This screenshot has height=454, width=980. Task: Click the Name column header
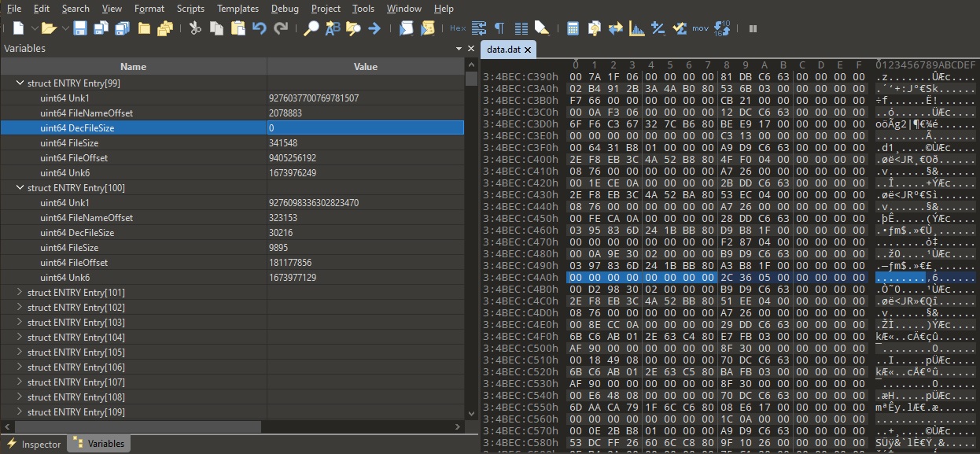pyautogui.click(x=134, y=67)
